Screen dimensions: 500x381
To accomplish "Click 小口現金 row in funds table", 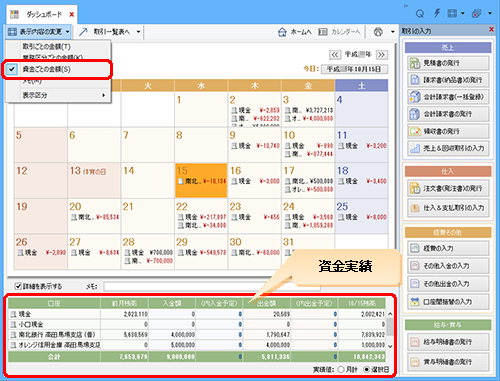I will 197,324.
